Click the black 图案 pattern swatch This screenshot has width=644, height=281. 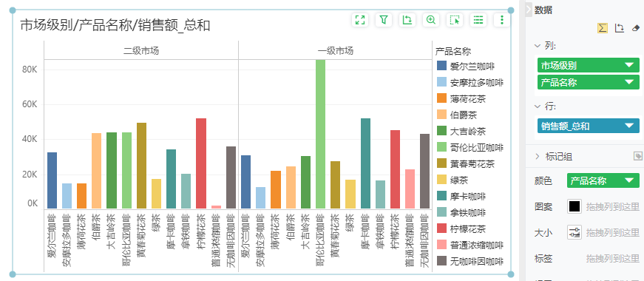point(574,206)
